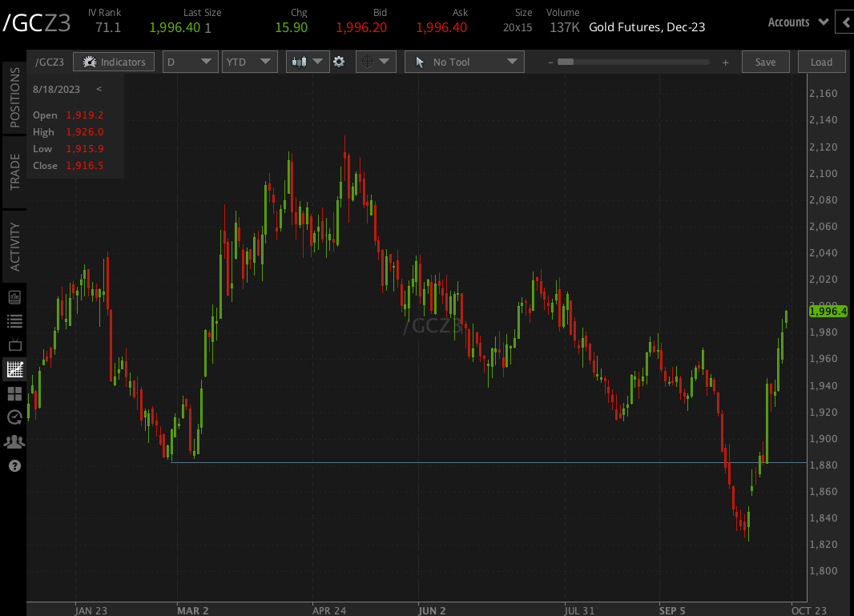Click the JUL 31 date axis label
The height and width of the screenshot is (616, 854).
[x=579, y=610]
